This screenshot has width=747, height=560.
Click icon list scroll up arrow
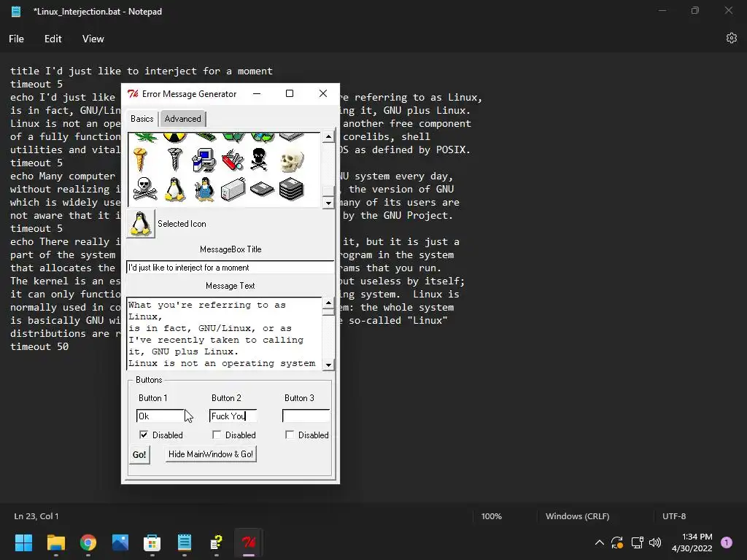point(328,137)
